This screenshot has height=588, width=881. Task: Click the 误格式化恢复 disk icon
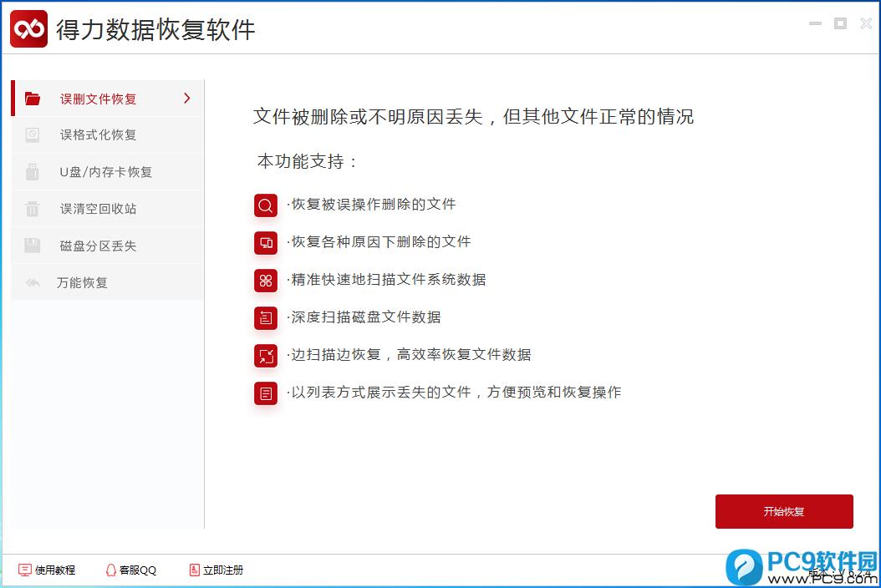[32, 135]
